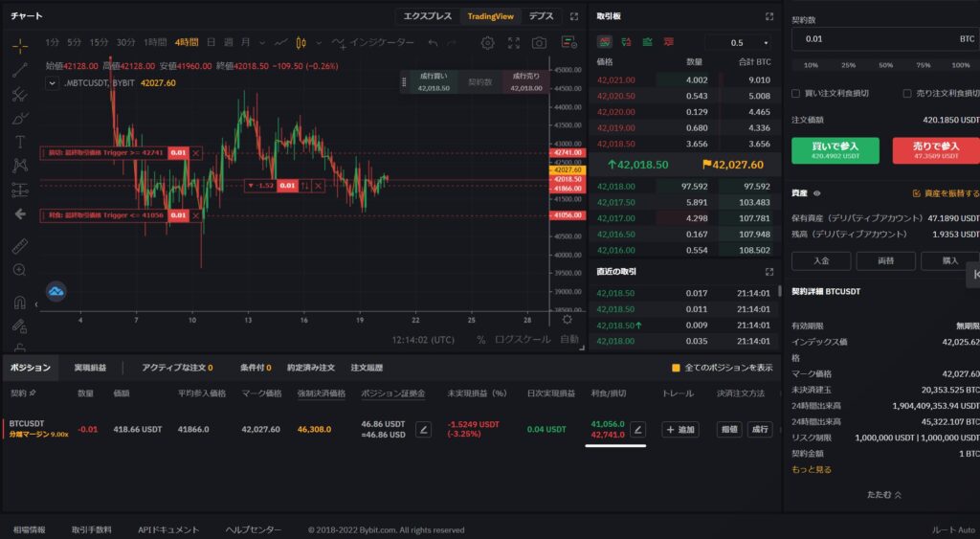Open the 注文履歴 tab
The height and width of the screenshot is (539, 980).
pyautogui.click(x=367, y=368)
